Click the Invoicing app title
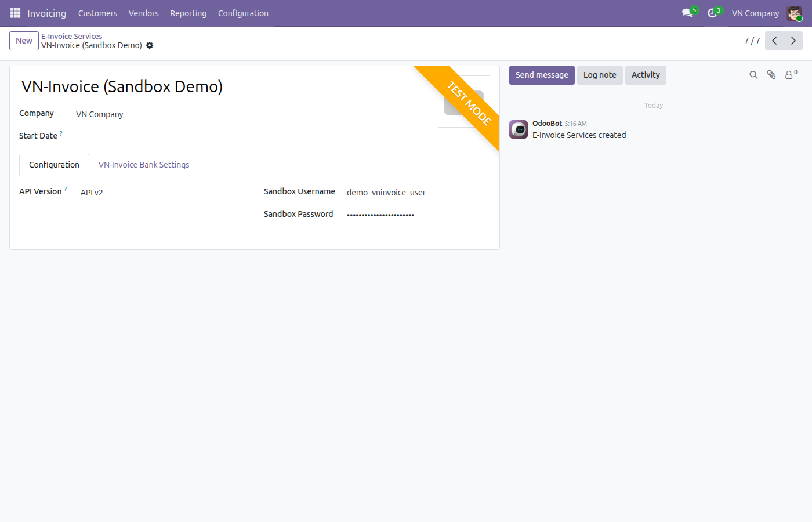 coord(47,13)
